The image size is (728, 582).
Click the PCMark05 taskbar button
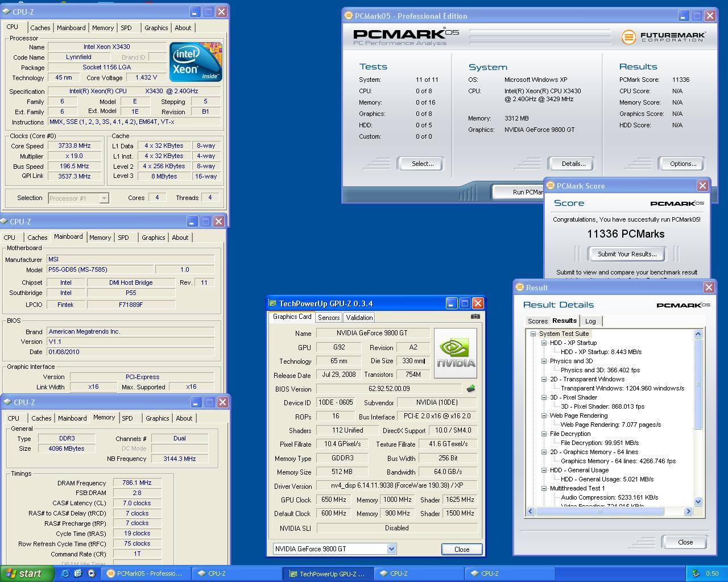pyautogui.click(x=145, y=573)
